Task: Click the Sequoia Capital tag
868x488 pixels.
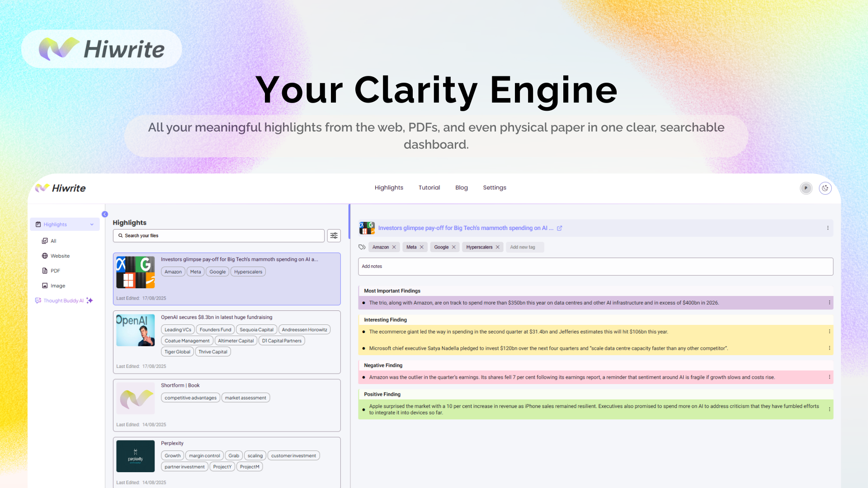Action: pyautogui.click(x=256, y=329)
